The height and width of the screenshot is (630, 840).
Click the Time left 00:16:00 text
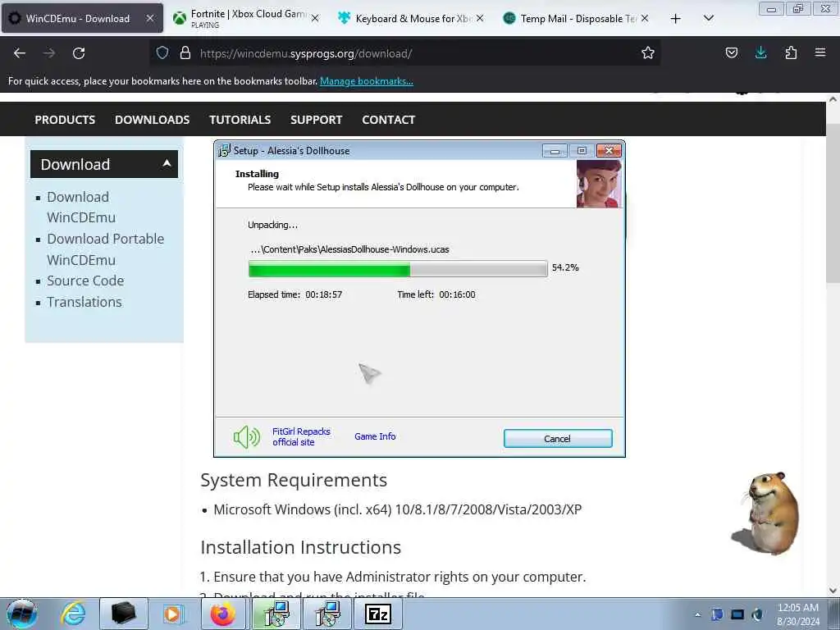click(x=436, y=294)
